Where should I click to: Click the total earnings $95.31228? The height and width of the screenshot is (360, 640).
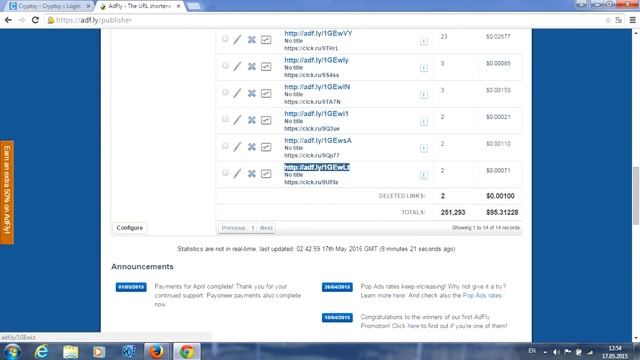[502, 212]
